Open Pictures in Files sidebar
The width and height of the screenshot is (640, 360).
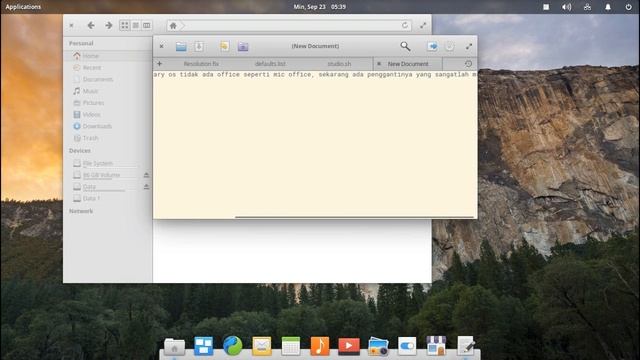click(108, 103)
